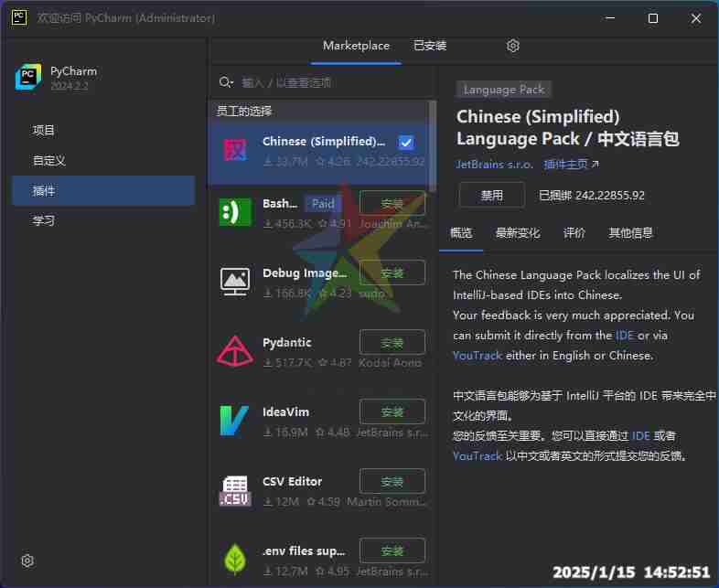Click the PyCharm logo in the sidebar

click(28, 77)
